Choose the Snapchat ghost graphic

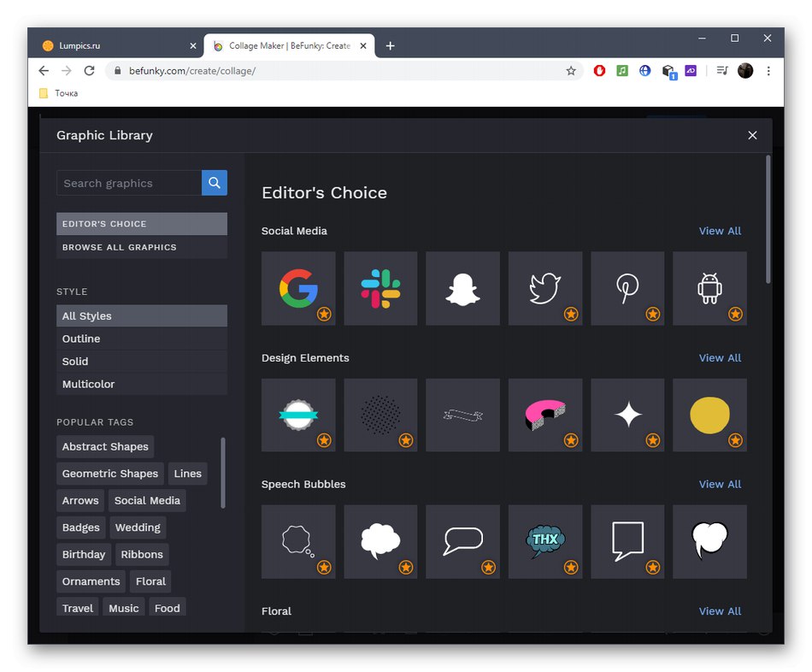click(462, 288)
